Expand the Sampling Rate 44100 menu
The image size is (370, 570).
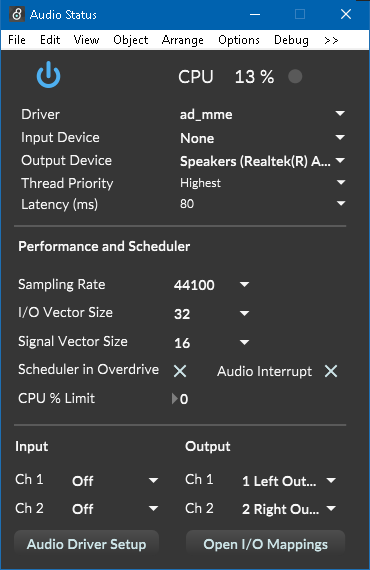212,285
